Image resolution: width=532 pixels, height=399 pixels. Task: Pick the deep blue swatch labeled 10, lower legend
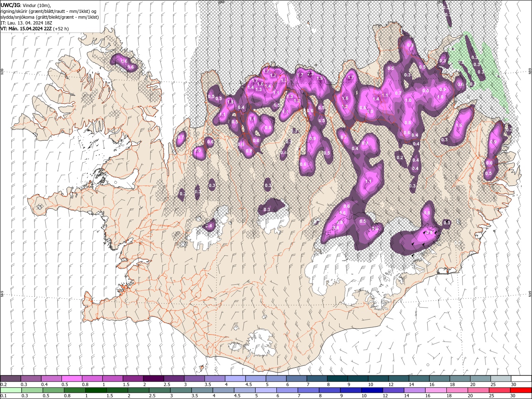point(372,390)
